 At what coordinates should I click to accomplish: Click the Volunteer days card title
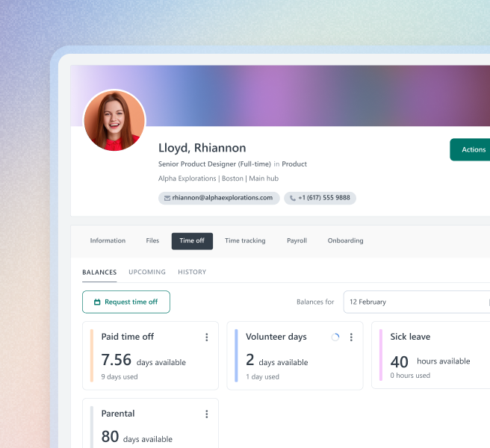tap(276, 337)
